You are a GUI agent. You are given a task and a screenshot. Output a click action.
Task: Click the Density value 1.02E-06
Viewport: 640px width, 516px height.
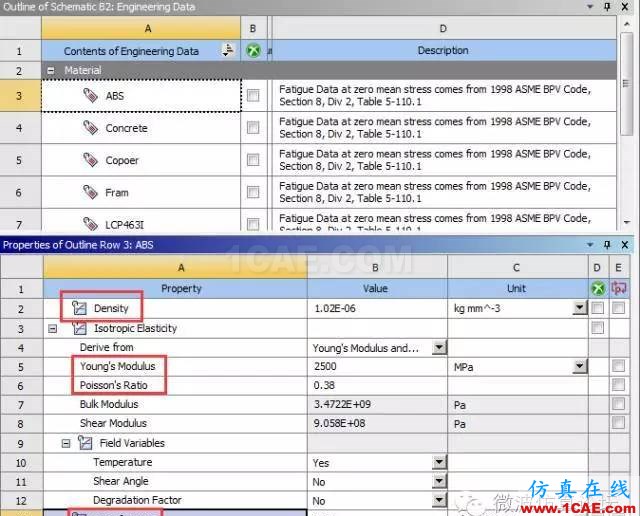point(335,309)
